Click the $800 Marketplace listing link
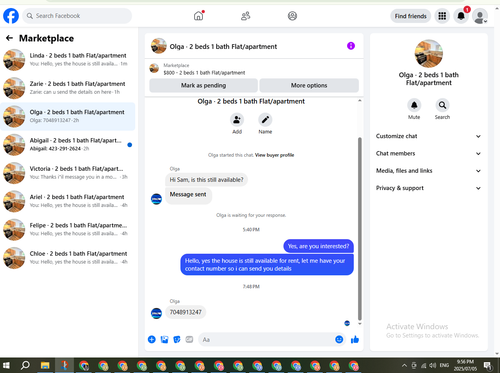Viewport: 500px width, 373px height. pyautogui.click(x=204, y=73)
